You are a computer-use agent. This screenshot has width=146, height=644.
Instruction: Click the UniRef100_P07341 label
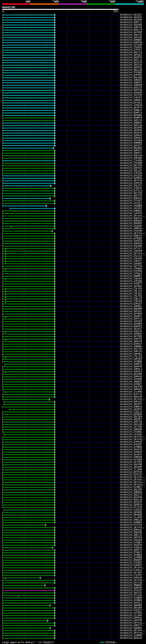[131, 596]
